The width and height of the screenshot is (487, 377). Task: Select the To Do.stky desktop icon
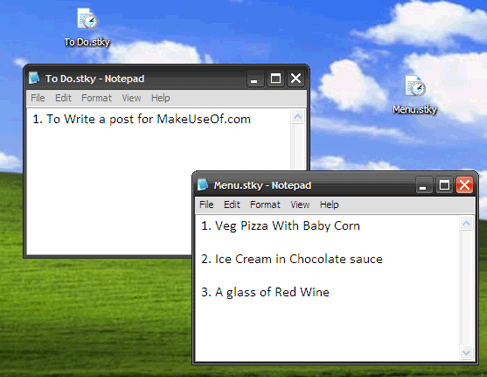pos(87,28)
